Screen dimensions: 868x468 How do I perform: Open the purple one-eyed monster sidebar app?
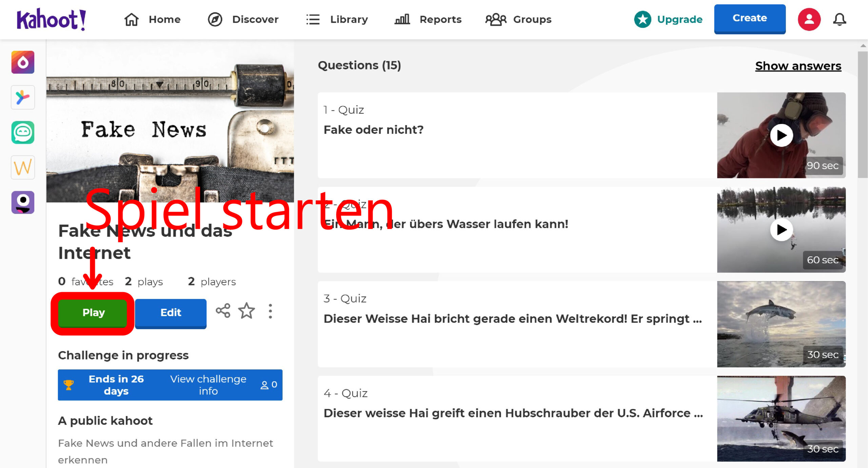click(x=23, y=202)
